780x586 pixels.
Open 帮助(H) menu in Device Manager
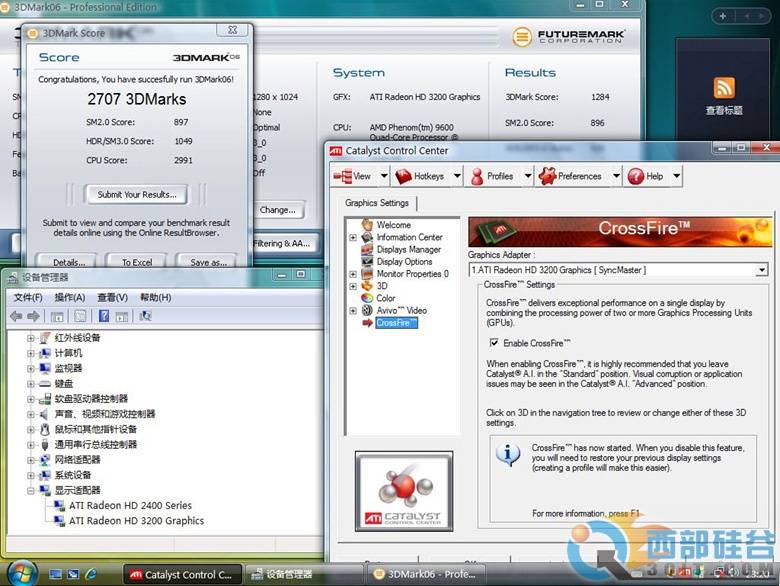155,297
